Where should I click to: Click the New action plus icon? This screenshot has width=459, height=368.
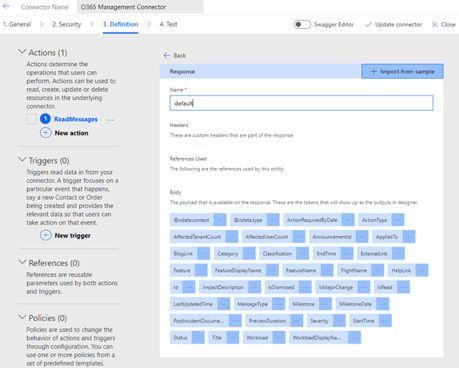45,133
